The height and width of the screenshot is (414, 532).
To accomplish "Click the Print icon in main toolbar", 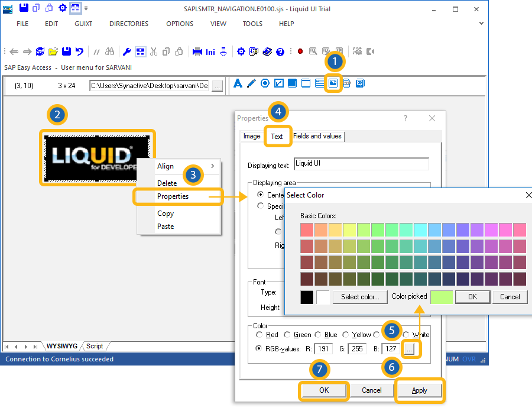I will tap(197, 51).
